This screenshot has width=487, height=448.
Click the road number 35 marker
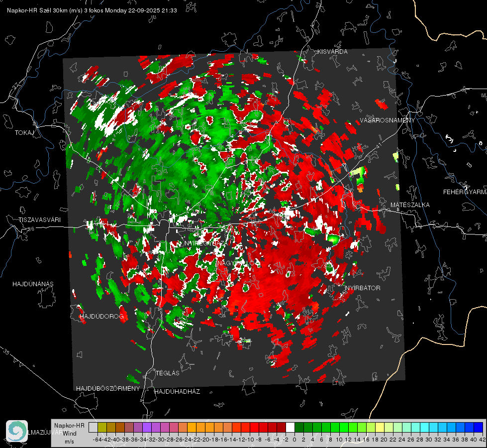click(6, 351)
